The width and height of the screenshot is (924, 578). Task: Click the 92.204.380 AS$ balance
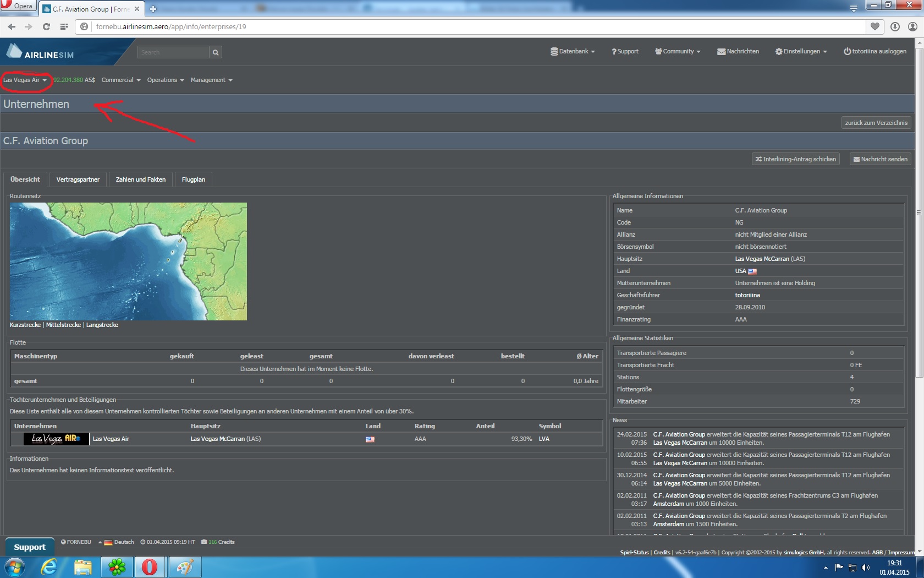point(74,80)
